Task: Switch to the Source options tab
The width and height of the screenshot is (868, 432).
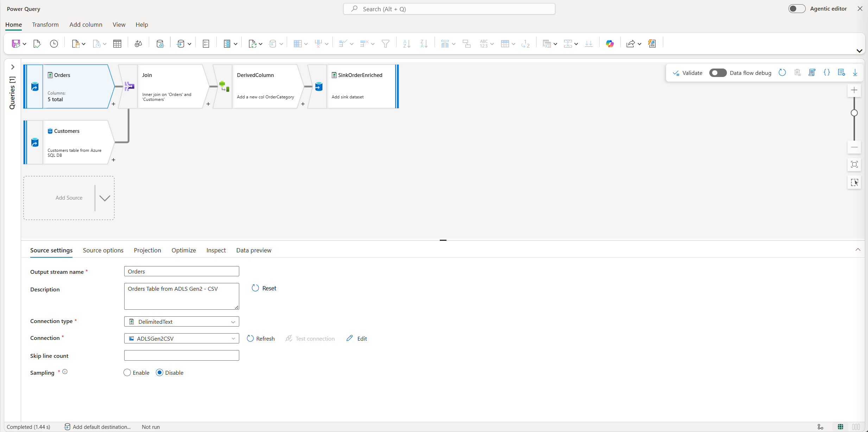Action: pyautogui.click(x=103, y=250)
